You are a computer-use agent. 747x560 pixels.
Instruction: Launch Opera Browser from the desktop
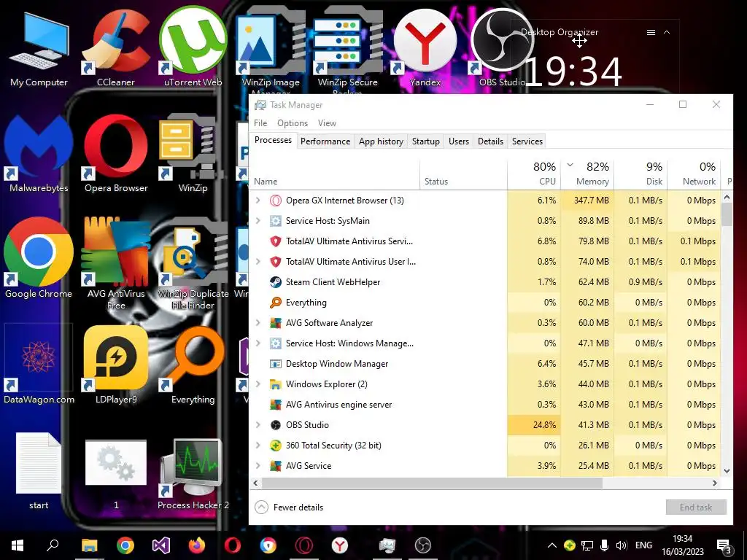[116, 154]
